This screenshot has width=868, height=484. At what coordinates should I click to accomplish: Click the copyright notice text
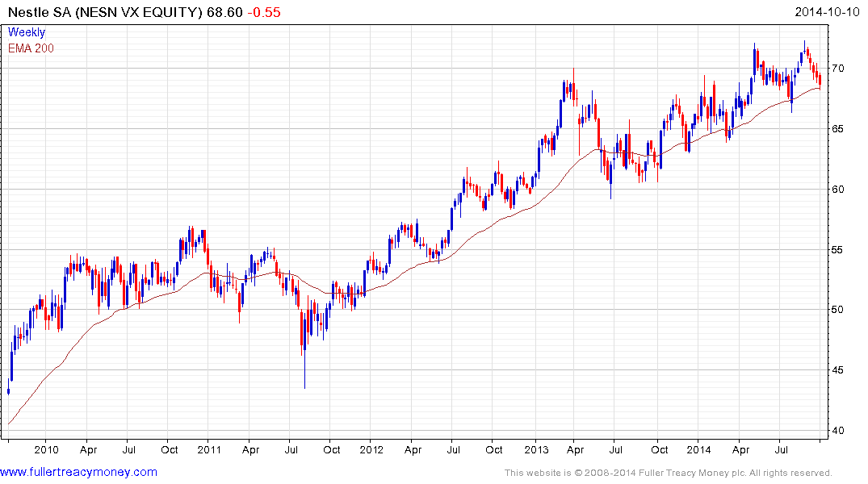669,473
